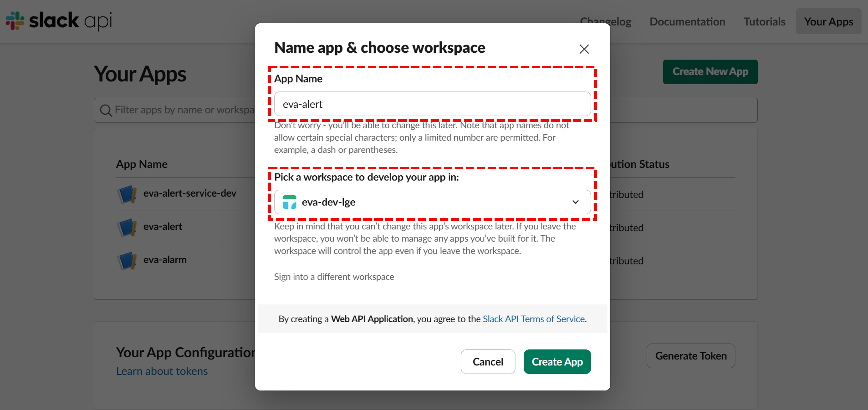Click the Create App button
This screenshot has width=868, height=410.
point(557,362)
